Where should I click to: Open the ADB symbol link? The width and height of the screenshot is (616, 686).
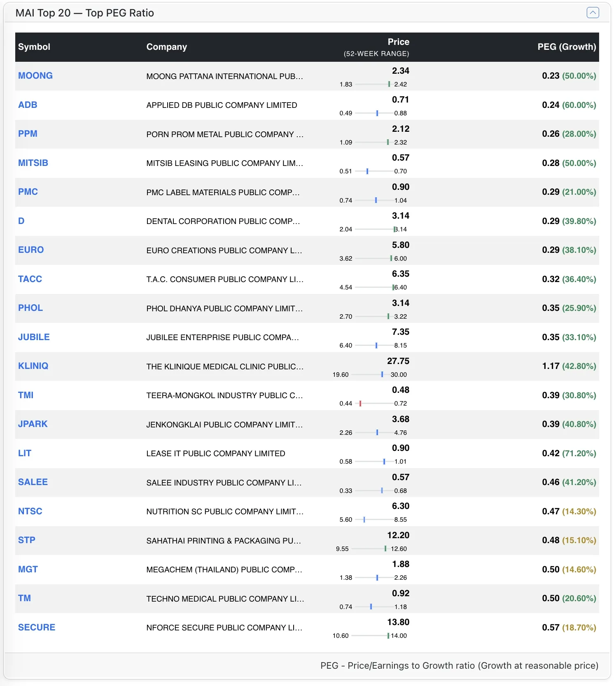tap(28, 105)
